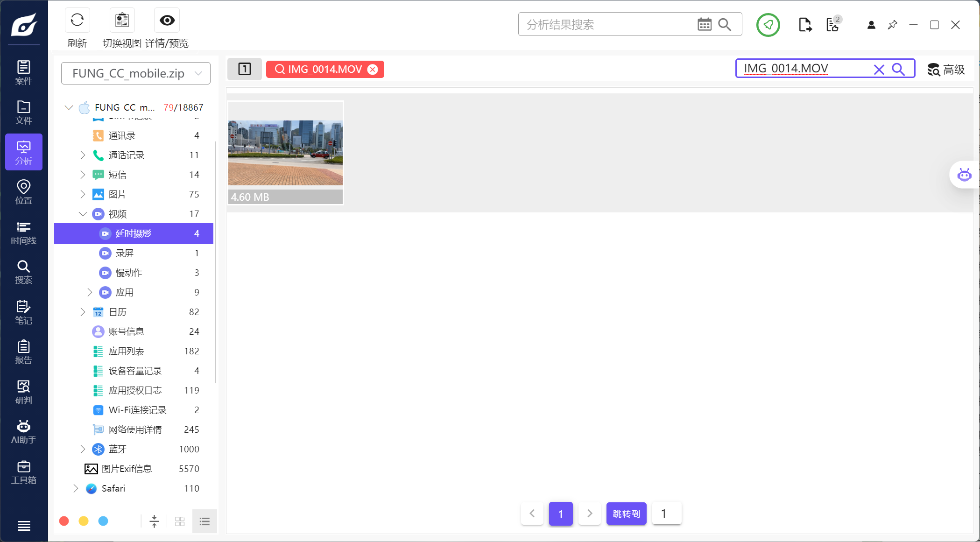Open the IMG_0014.MOV video thumbnail
Screen dimensions: 980x542
[x=285, y=153]
